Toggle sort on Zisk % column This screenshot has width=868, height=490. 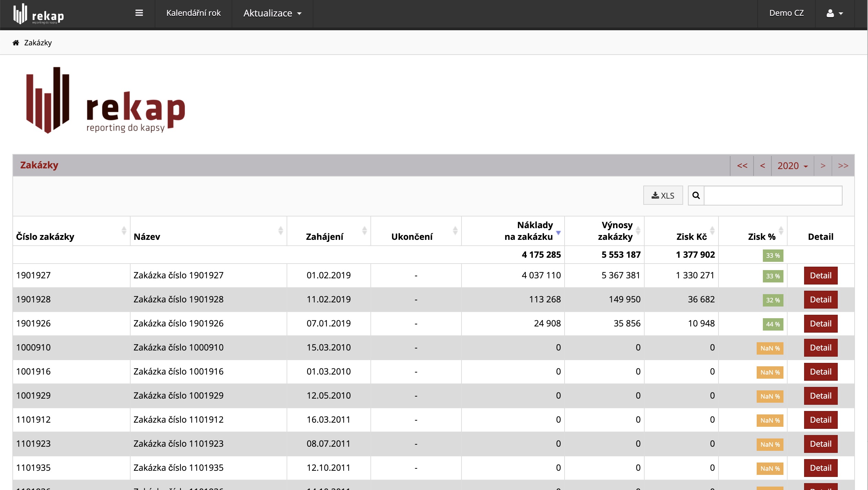(x=781, y=231)
